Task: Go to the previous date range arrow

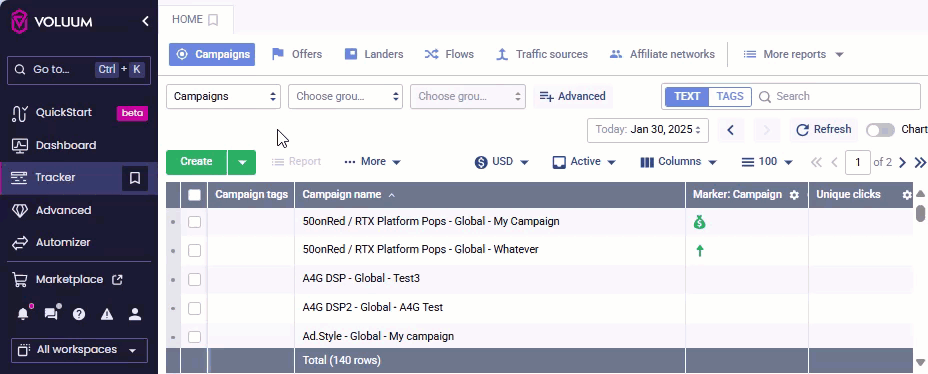Action: 730,130
